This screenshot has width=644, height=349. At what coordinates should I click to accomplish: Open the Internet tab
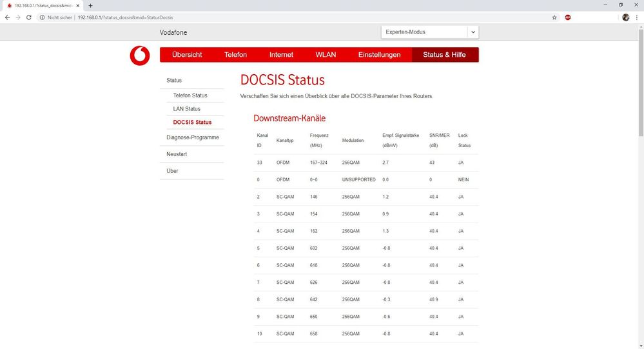281,55
